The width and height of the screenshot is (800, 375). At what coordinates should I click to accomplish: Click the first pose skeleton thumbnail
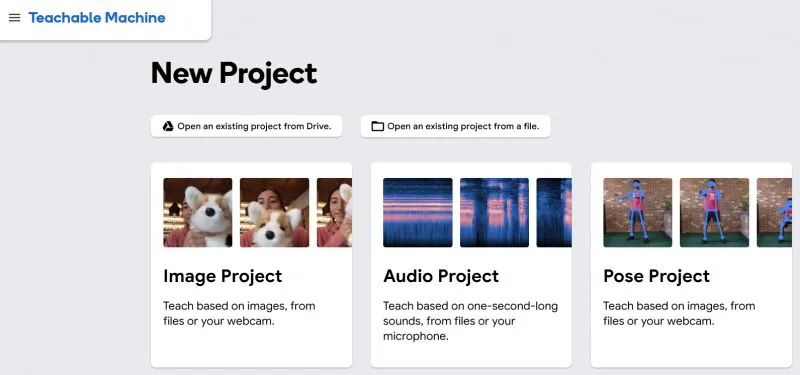tap(638, 212)
